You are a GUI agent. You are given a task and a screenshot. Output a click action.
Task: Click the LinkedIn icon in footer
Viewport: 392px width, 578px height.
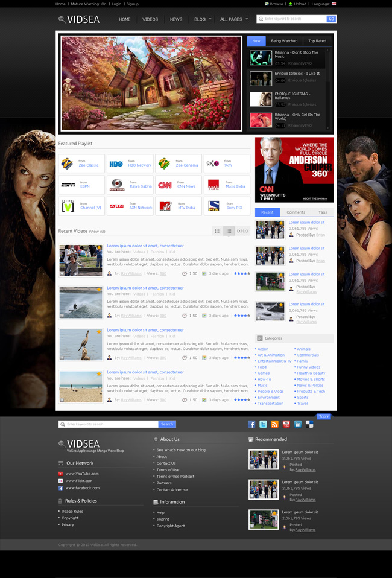pos(298,424)
